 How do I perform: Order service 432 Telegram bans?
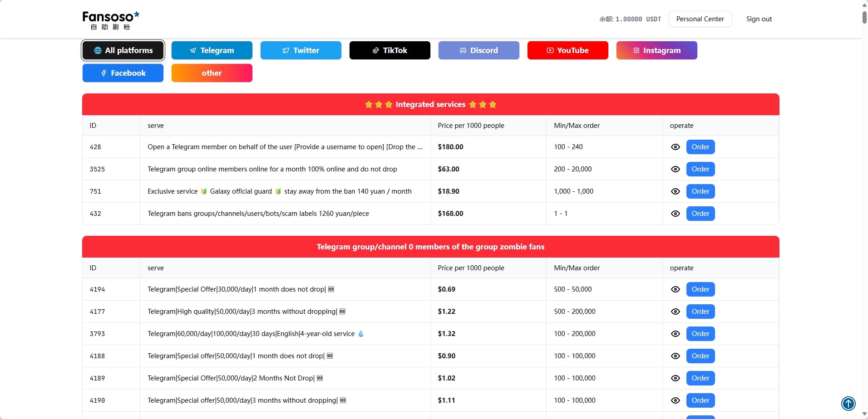coord(700,214)
